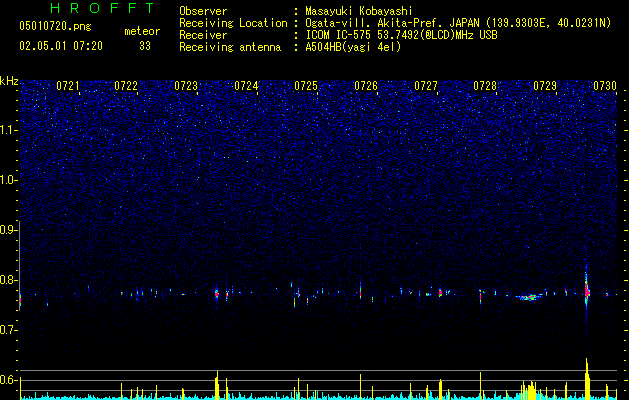Click the 0726 time marker
Viewport: 629px width, 400px height.
point(366,86)
